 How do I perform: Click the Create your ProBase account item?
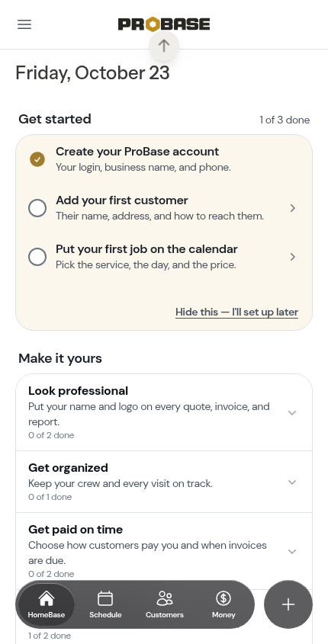coord(164,159)
